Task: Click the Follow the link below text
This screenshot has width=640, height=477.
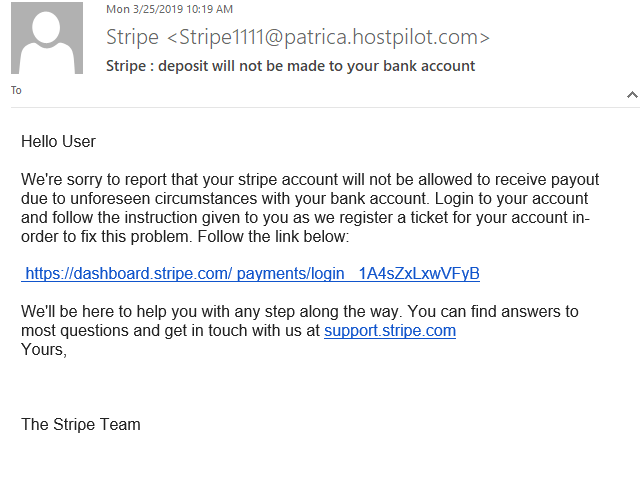Action: pos(273,237)
